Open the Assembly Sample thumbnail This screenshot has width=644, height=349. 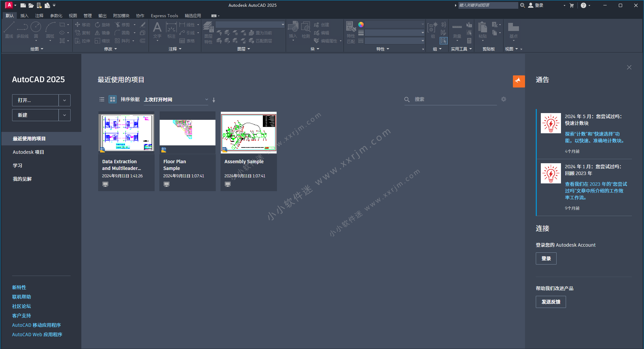click(x=249, y=133)
